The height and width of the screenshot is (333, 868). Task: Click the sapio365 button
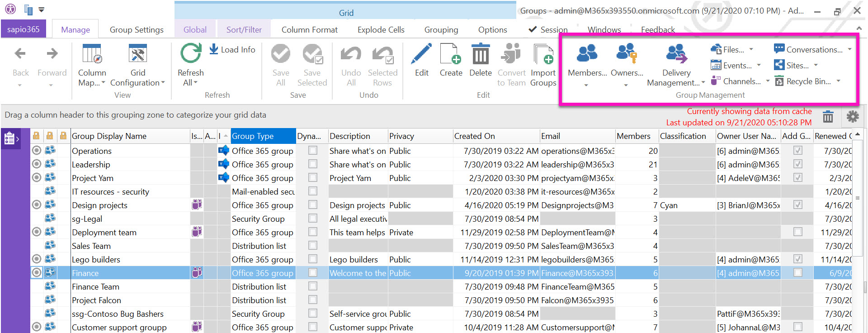pyautogui.click(x=24, y=29)
